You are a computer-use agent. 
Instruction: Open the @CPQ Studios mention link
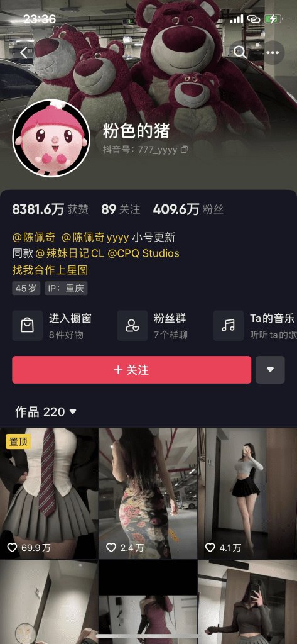click(x=143, y=253)
